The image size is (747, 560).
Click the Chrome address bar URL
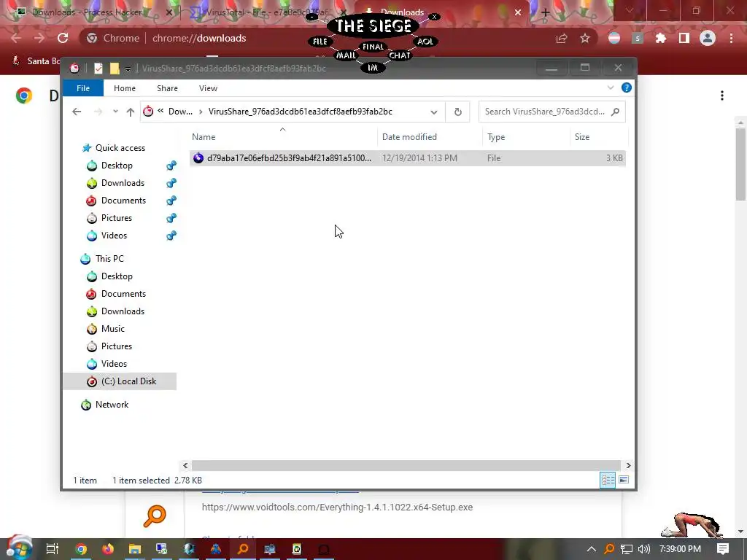pos(199,38)
